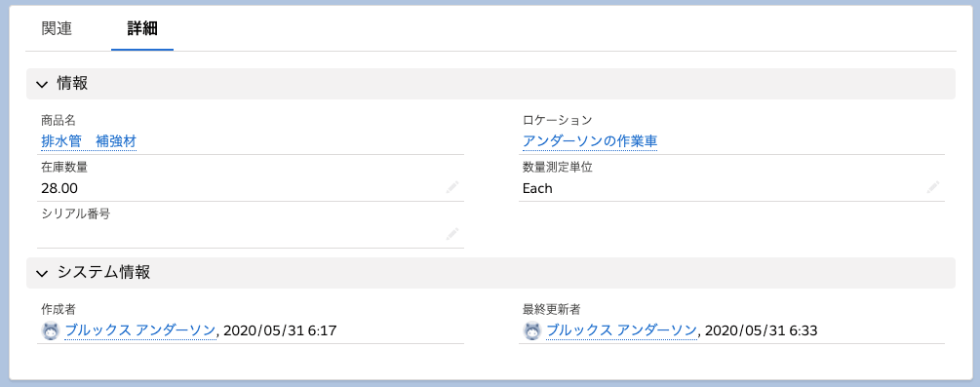The width and height of the screenshot is (980, 387).
Task: Open the last-modified ブルックス アンダーソン link
Action: pos(622,330)
